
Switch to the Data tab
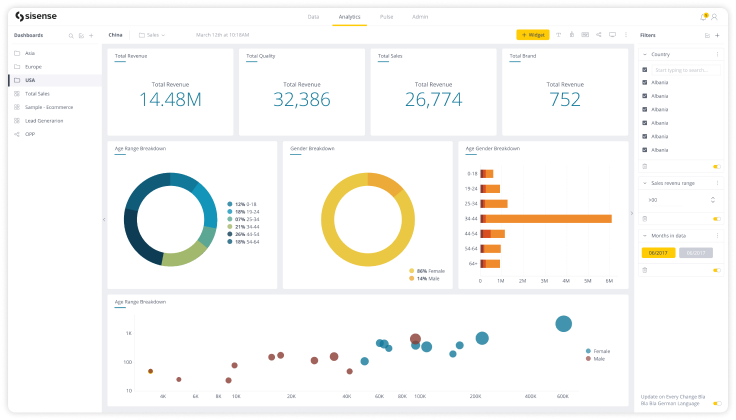(313, 17)
